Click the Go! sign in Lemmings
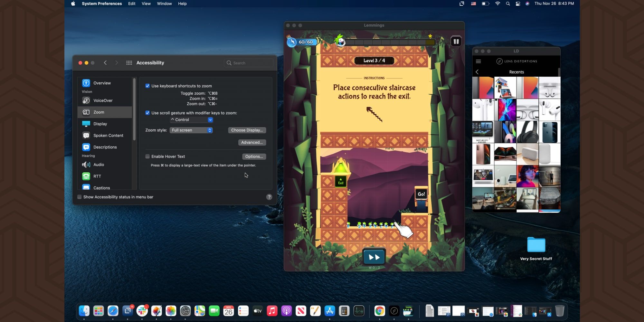The image size is (644, 322). pos(421,194)
